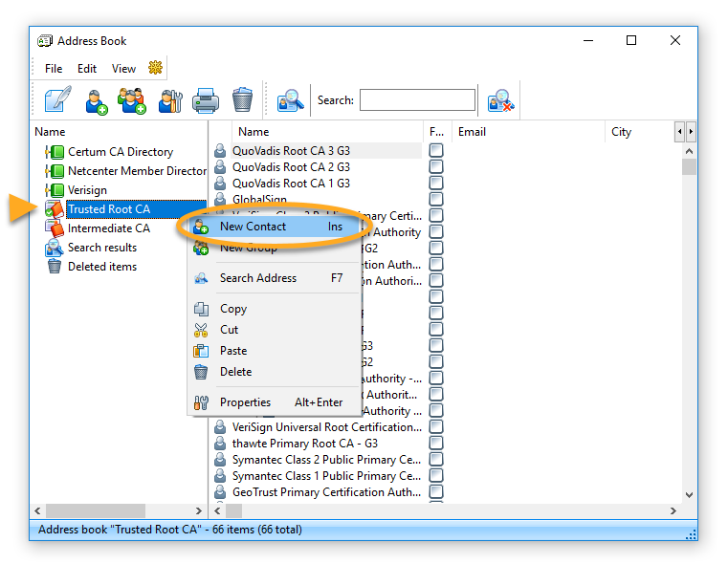This screenshot has width=728, height=564.
Task: Click the Deleted items trash icon
Action: (55, 267)
